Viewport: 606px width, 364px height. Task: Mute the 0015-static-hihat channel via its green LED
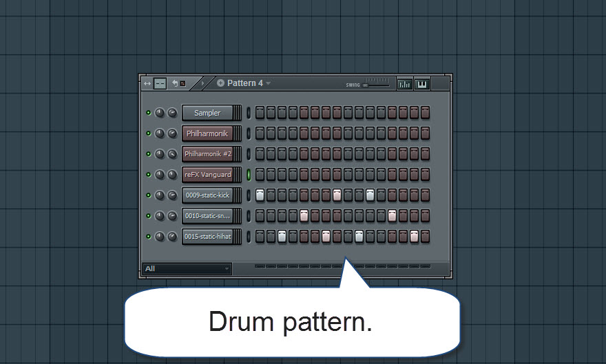pyautogui.click(x=149, y=236)
